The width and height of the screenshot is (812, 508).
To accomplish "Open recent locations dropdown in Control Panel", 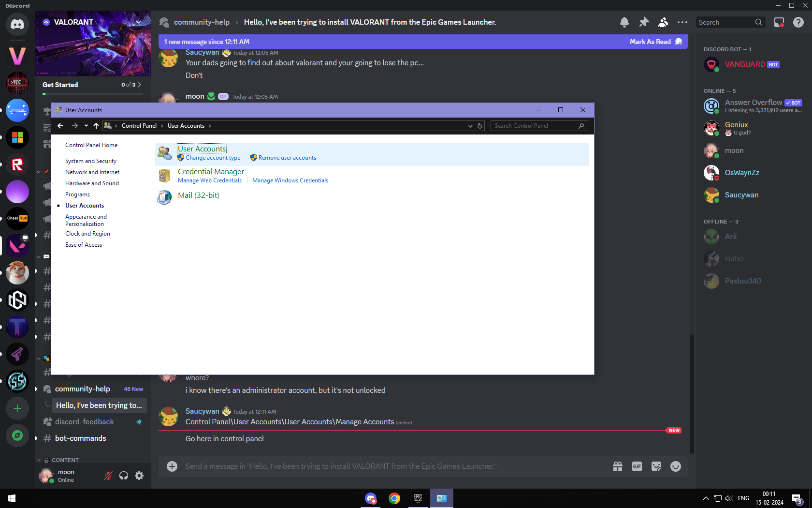I will pos(86,126).
